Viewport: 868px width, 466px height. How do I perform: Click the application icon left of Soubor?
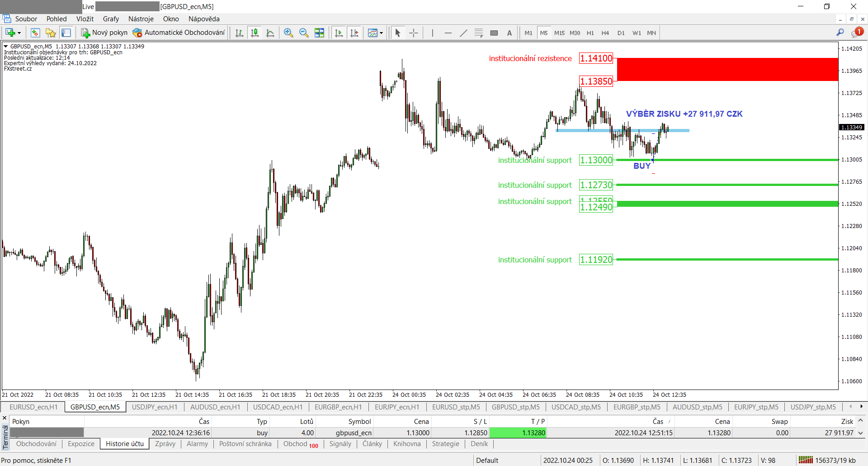point(7,19)
